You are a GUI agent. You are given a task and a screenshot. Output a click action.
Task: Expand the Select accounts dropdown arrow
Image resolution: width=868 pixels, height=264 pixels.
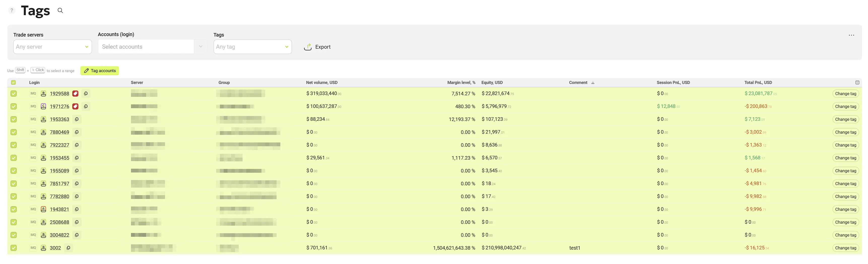click(201, 47)
